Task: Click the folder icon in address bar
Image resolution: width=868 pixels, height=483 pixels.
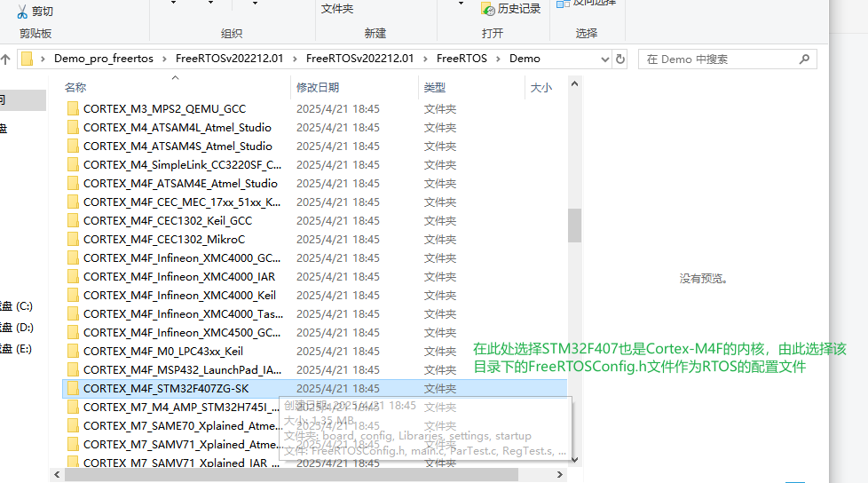Action: 27,59
